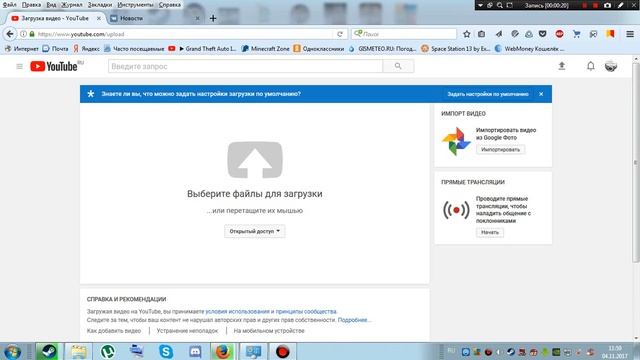Expand the recorder toolbar dropdown arrow
Screen dimensions: 640x360
coord(480,5)
